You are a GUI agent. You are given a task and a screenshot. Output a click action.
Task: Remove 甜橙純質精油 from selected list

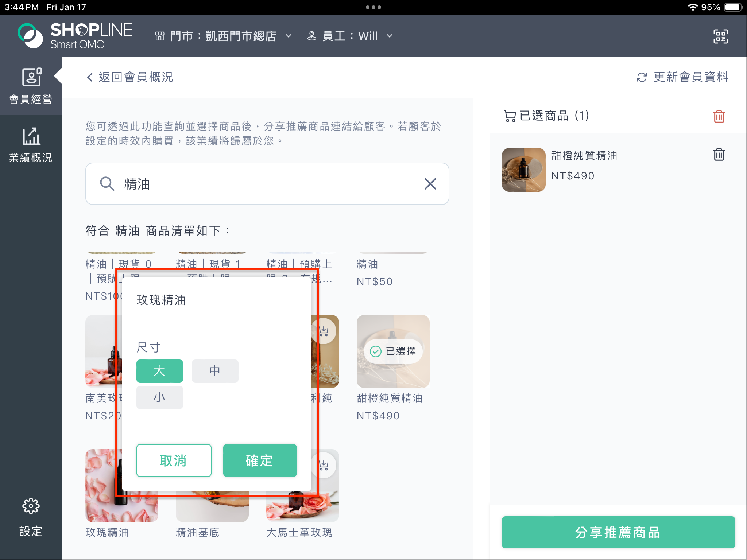719,154
